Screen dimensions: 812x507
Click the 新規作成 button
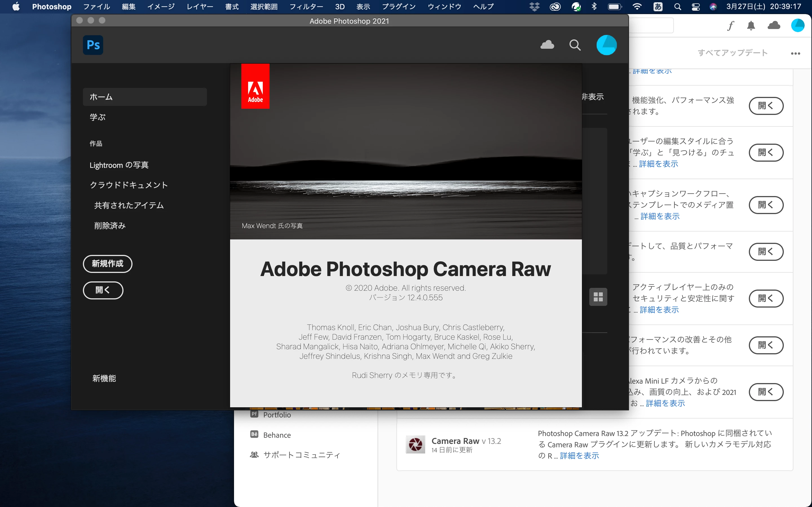pyautogui.click(x=107, y=264)
